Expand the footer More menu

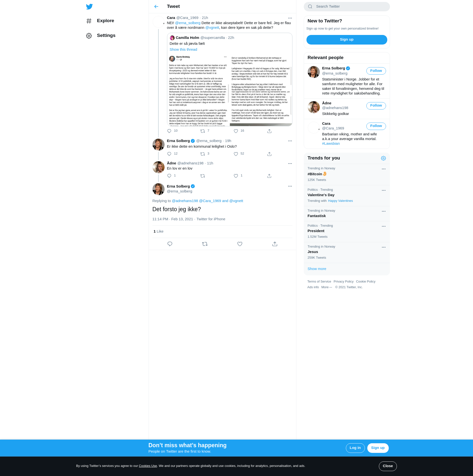click(x=326, y=287)
